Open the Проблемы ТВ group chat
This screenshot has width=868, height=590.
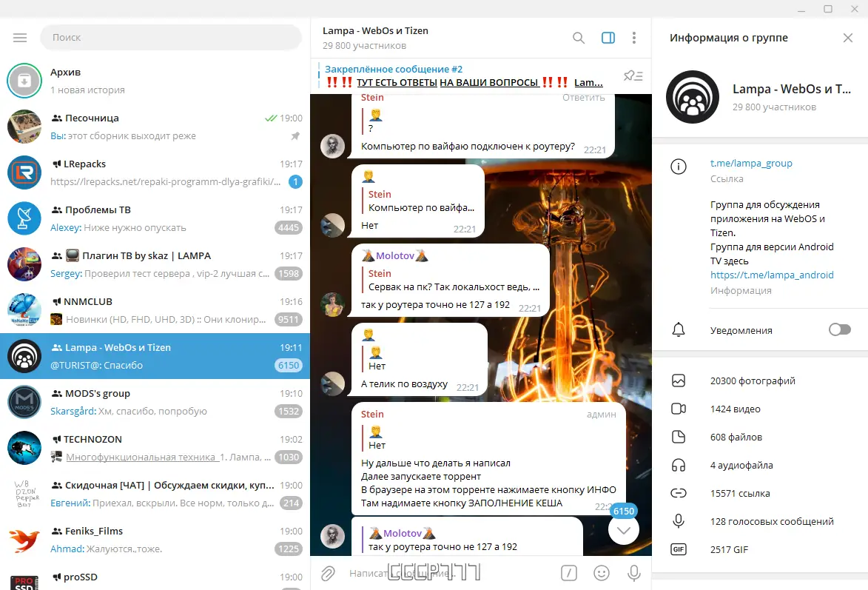[155, 218]
